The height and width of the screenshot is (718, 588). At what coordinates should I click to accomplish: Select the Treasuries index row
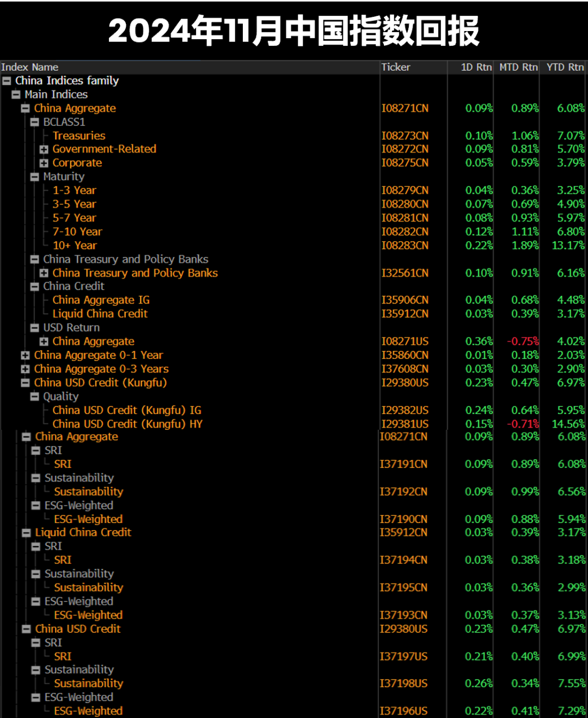point(79,136)
